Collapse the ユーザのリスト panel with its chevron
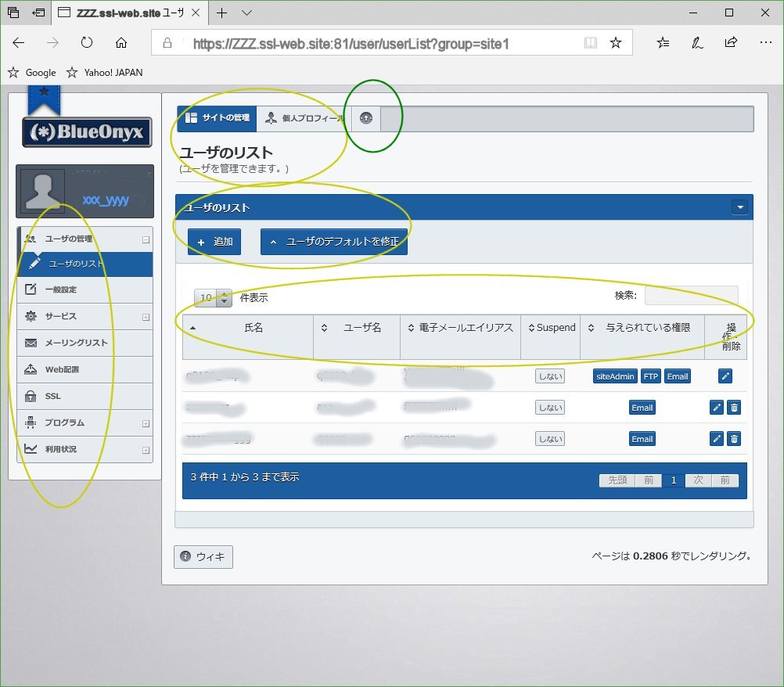 [x=739, y=207]
